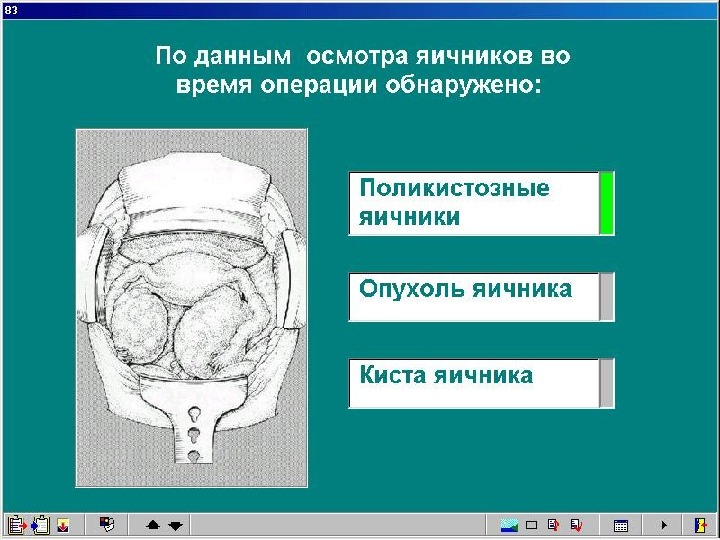Click the black up arrow in toolbar
The width and height of the screenshot is (720, 540).
152,525
